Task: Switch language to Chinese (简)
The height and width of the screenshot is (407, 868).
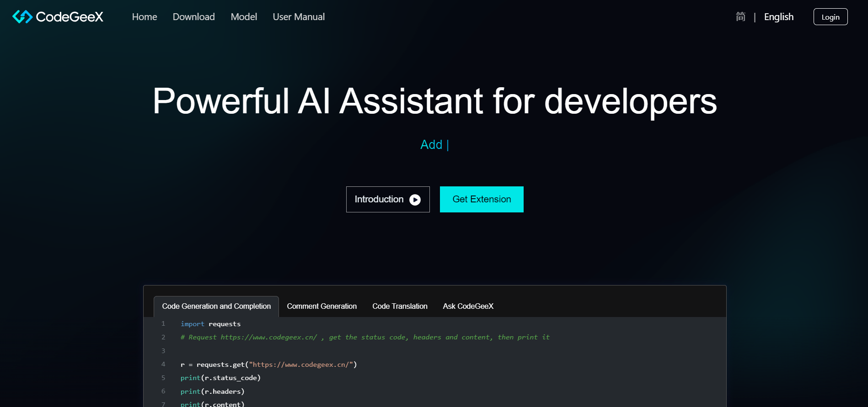Action: [740, 17]
